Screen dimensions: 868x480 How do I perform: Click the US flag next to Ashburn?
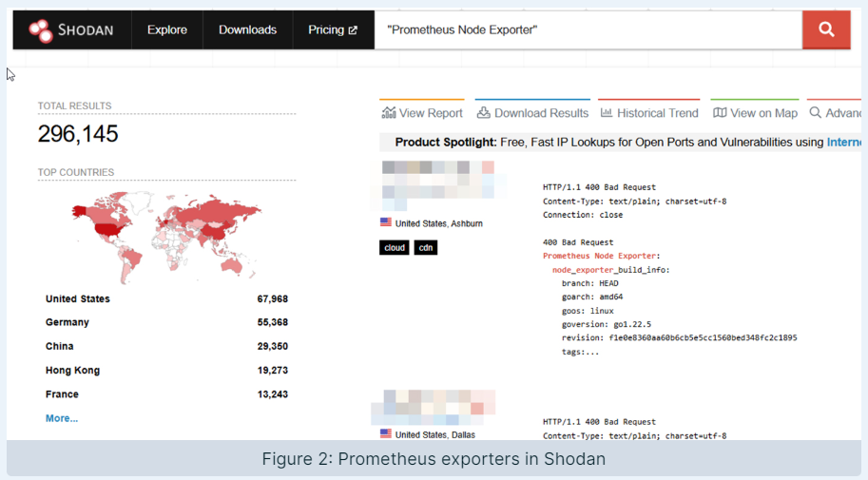coord(386,222)
